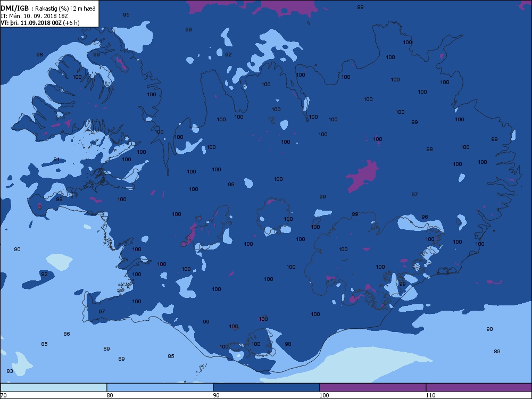Click the humidity value '95' on the map
Image resolution: width=532 pixels, height=399 pixels.
click(x=126, y=14)
